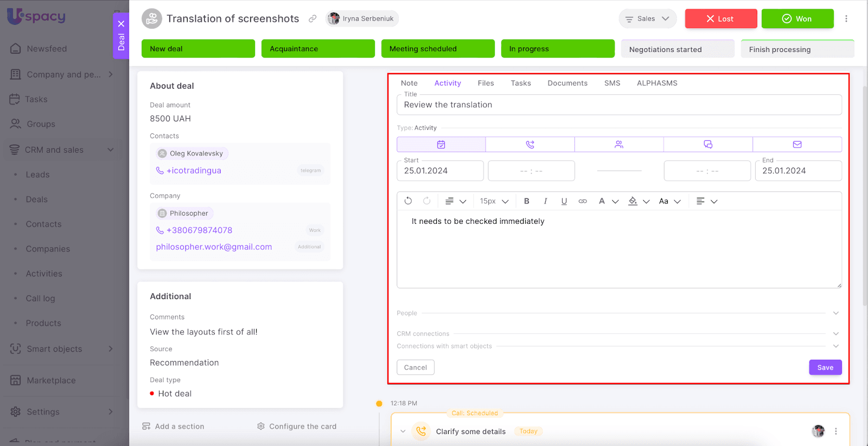Image resolution: width=868 pixels, height=446 pixels.
Task: Choose the meeting activity type icon
Action: tap(619, 145)
